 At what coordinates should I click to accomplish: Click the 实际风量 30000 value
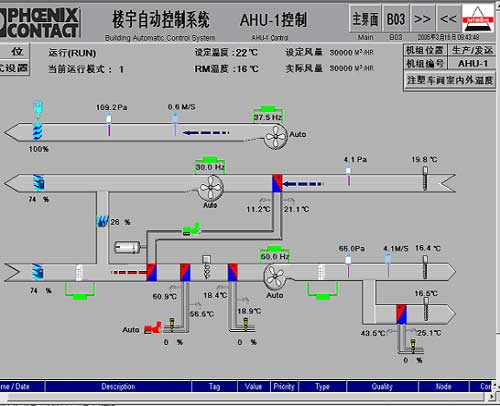(351, 68)
